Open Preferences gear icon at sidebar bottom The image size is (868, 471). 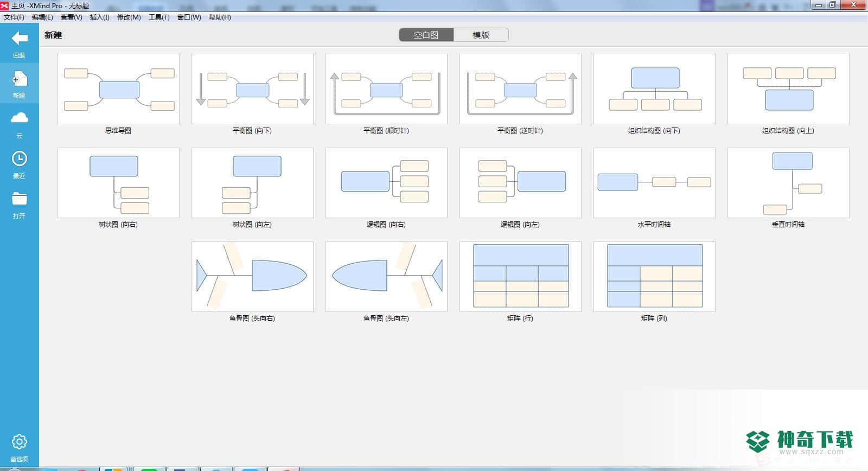pyautogui.click(x=20, y=442)
